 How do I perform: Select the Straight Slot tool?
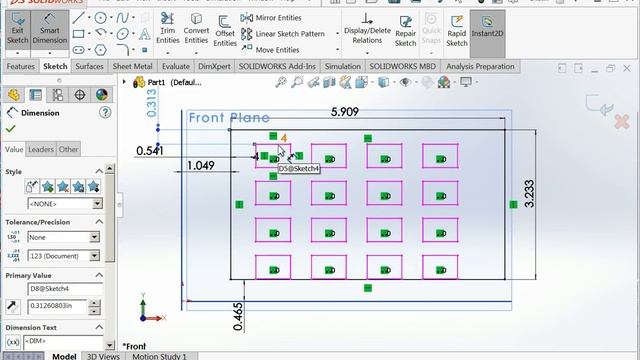[x=78, y=50]
